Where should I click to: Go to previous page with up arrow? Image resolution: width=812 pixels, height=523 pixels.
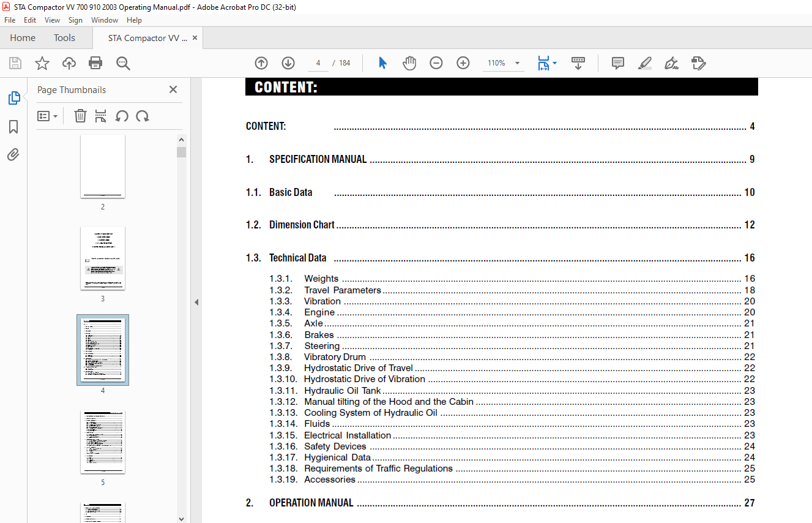261,63
